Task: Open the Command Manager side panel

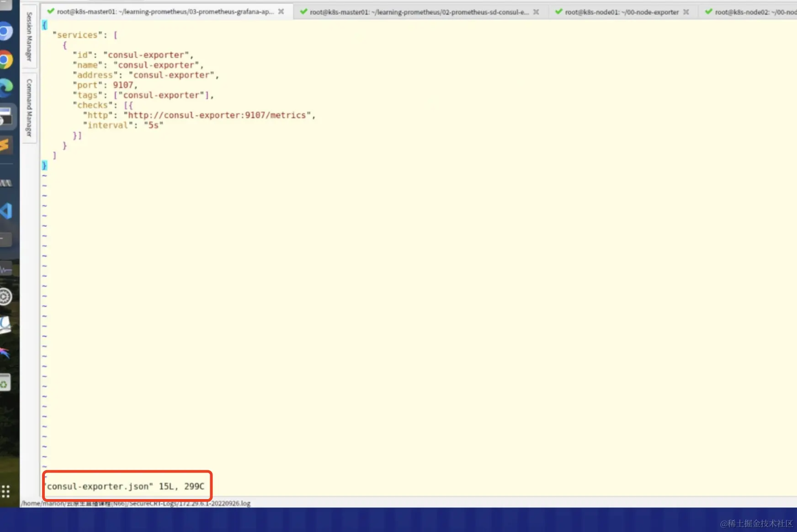Action: [29, 108]
